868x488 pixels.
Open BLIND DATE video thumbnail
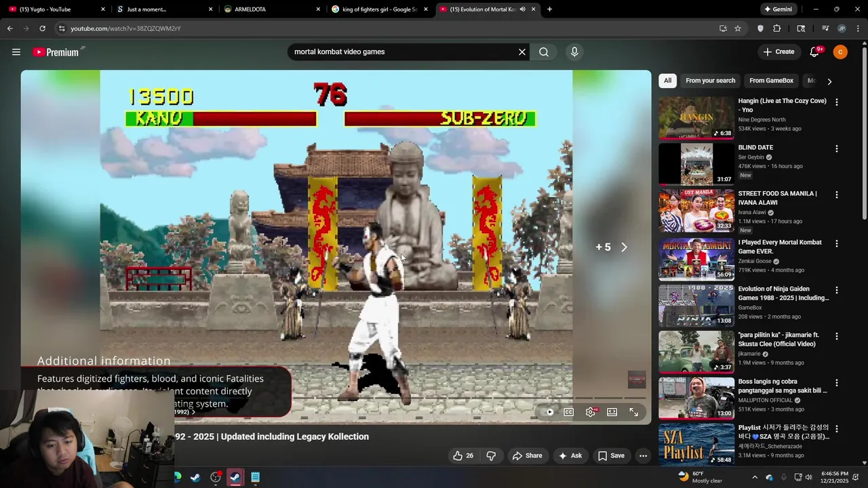[696, 164]
